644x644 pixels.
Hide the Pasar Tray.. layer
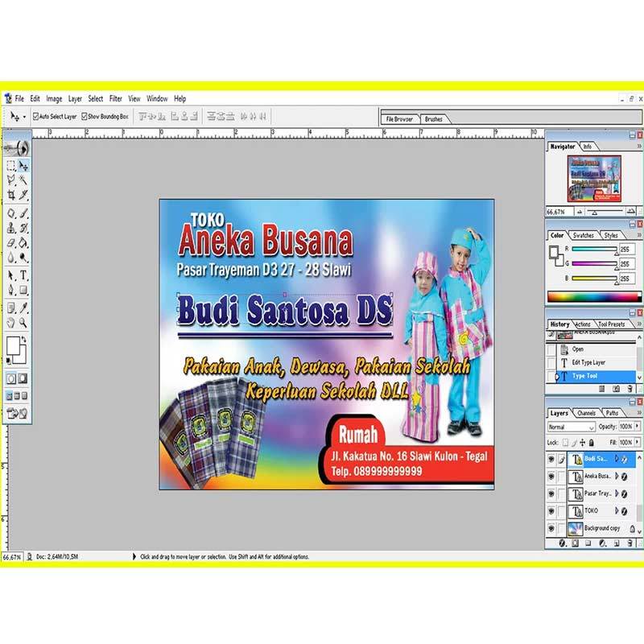(551, 493)
